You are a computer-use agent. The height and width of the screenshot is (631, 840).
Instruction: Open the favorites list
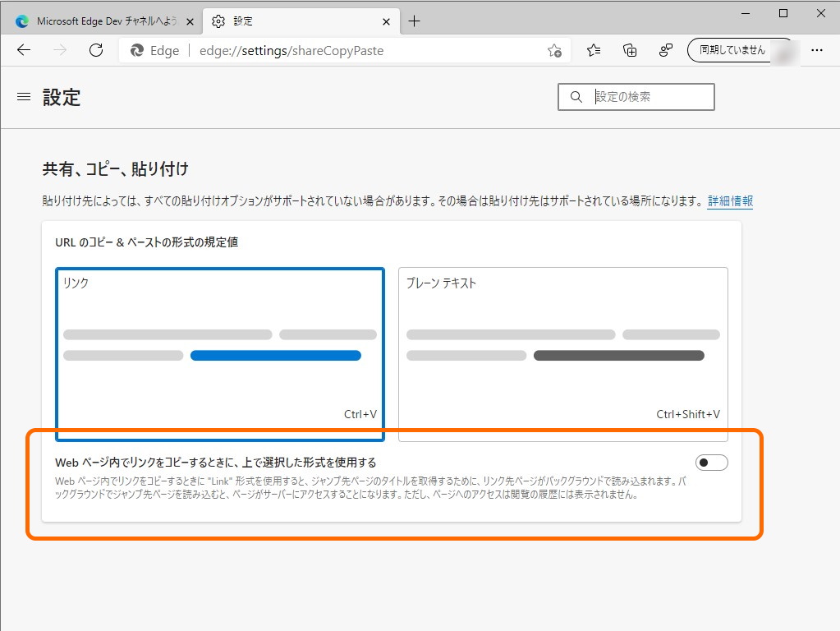pyautogui.click(x=593, y=50)
